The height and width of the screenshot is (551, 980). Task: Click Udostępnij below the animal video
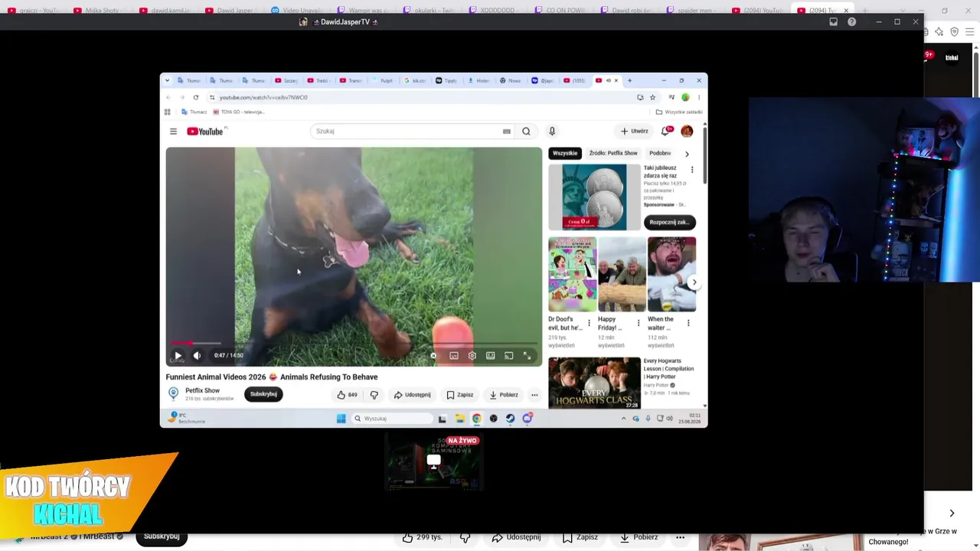point(412,395)
